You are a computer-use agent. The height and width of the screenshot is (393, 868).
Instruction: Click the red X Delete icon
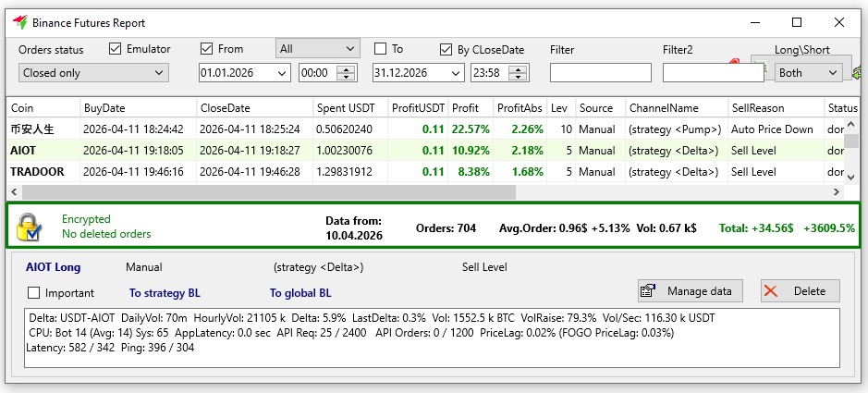(772, 291)
